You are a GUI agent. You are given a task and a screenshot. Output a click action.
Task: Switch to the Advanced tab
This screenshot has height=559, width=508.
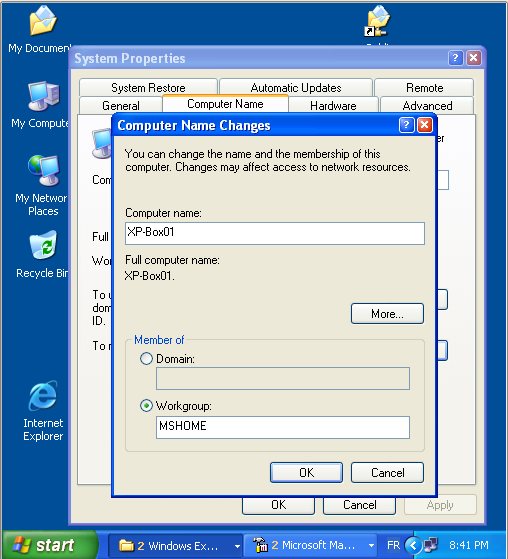point(427,106)
